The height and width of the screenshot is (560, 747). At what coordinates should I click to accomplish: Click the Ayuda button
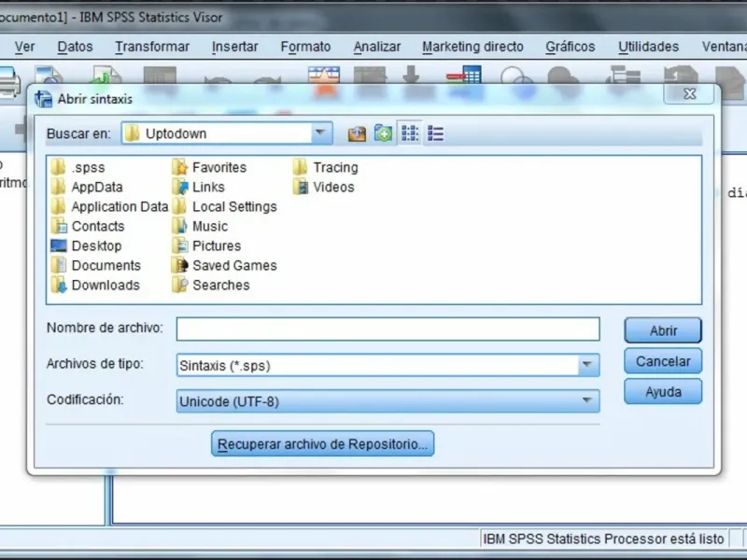click(663, 392)
